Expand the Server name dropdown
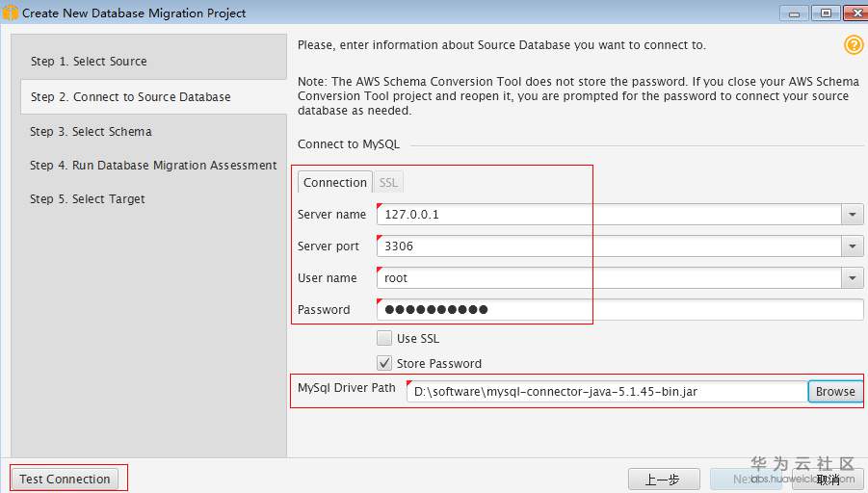The height and width of the screenshot is (493, 868). 853,215
